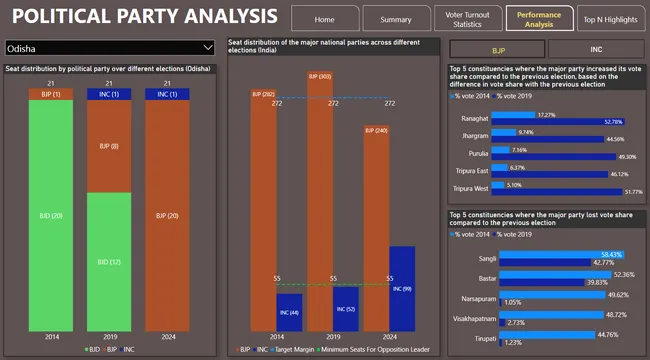Click BJD legend marker in Odisha chart
The image size is (650, 360).
[x=87, y=350]
